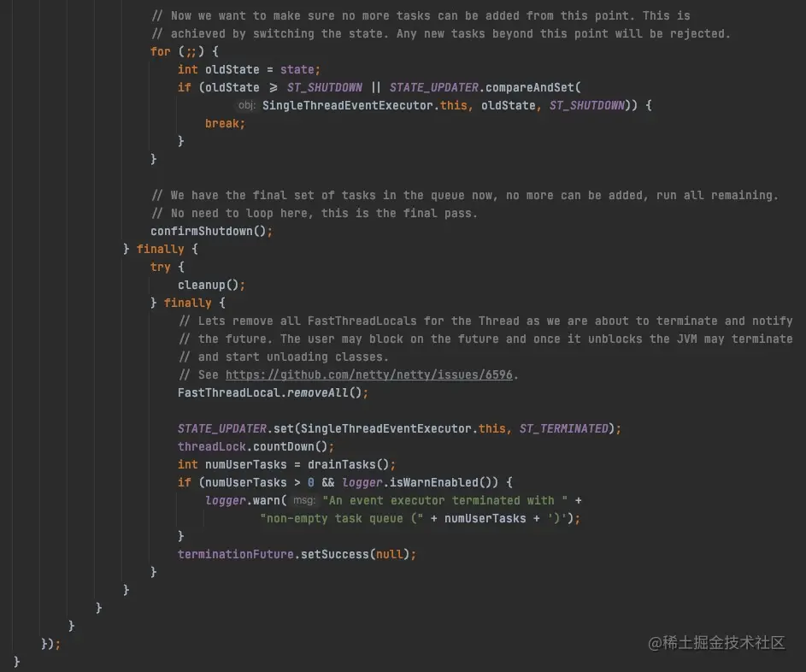Click 'ST_SHUTDOWN' right after 'oldState ≥'
This screenshot has height=672, width=806.
click(324, 87)
